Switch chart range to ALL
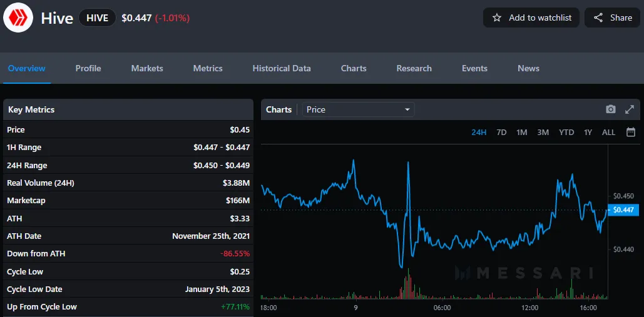Screen dimensions: 644x317 pyautogui.click(x=609, y=133)
